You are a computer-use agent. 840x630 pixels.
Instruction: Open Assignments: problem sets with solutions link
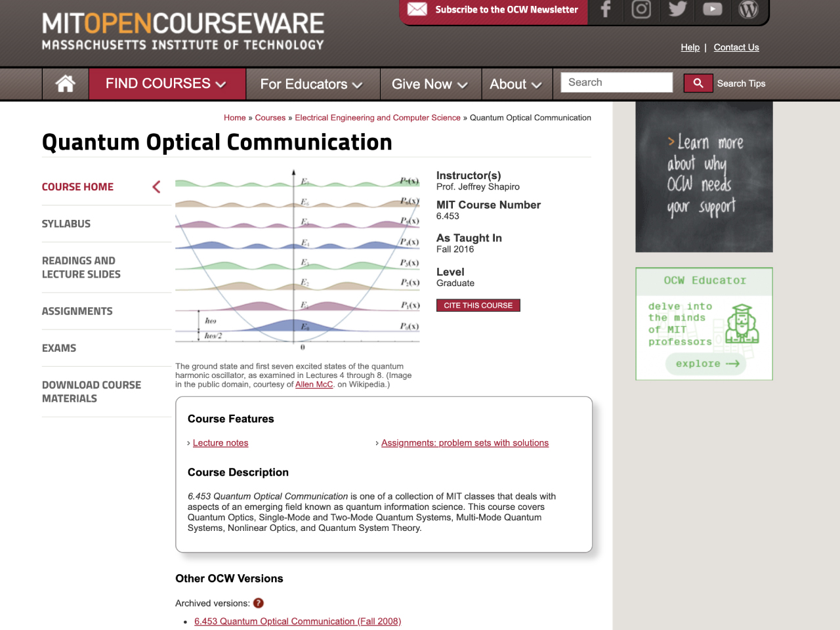tap(465, 443)
